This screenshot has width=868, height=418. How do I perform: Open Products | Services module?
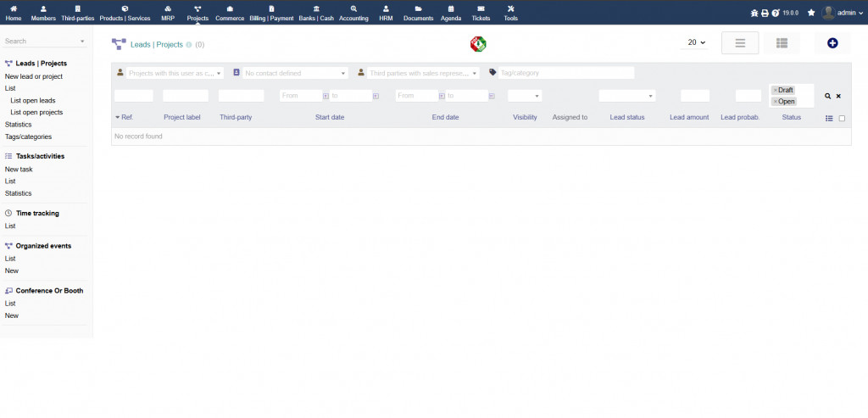pyautogui.click(x=125, y=13)
